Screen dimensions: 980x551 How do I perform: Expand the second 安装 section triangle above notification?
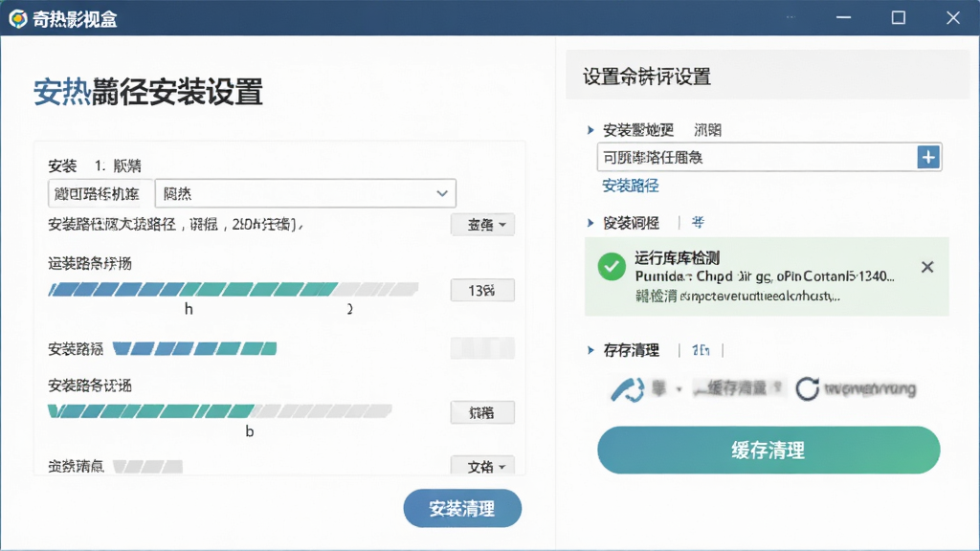pyautogui.click(x=590, y=222)
